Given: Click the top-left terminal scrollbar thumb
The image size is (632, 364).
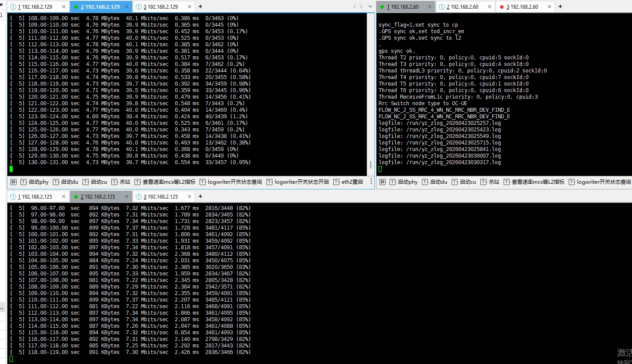Looking at the screenshot, I should tap(371, 165).
